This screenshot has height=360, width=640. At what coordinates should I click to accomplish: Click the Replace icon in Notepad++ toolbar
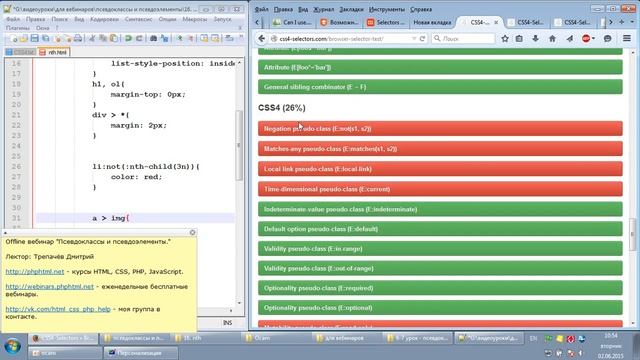coord(164,38)
